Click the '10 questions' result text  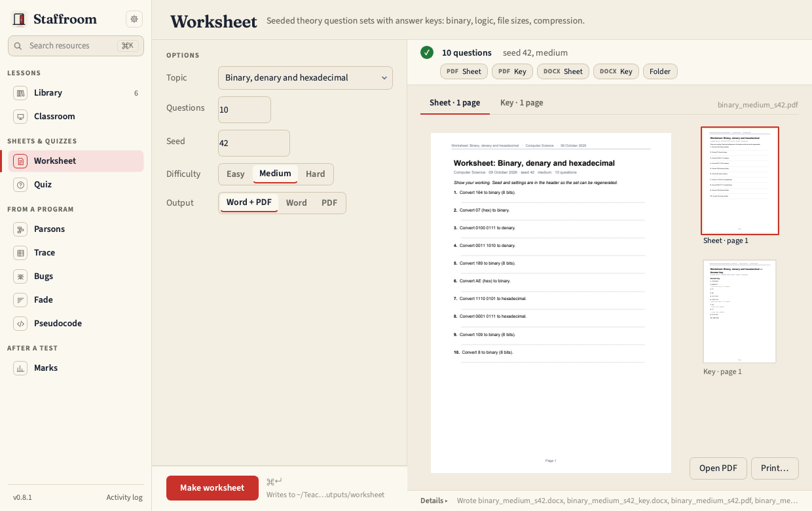467,52
